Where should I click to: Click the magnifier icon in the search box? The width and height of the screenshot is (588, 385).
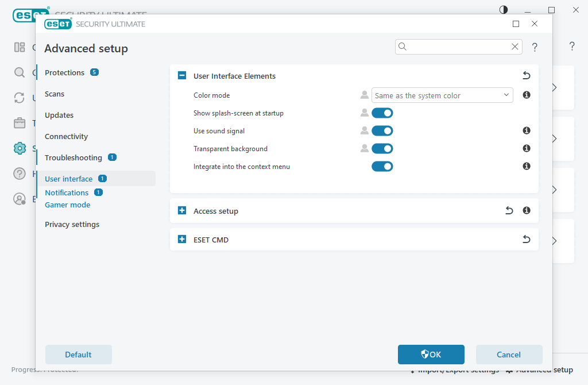(403, 47)
